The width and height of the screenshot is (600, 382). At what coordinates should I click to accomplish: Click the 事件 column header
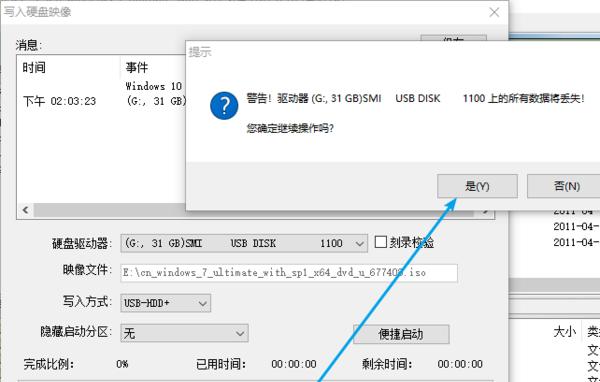point(137,68)
